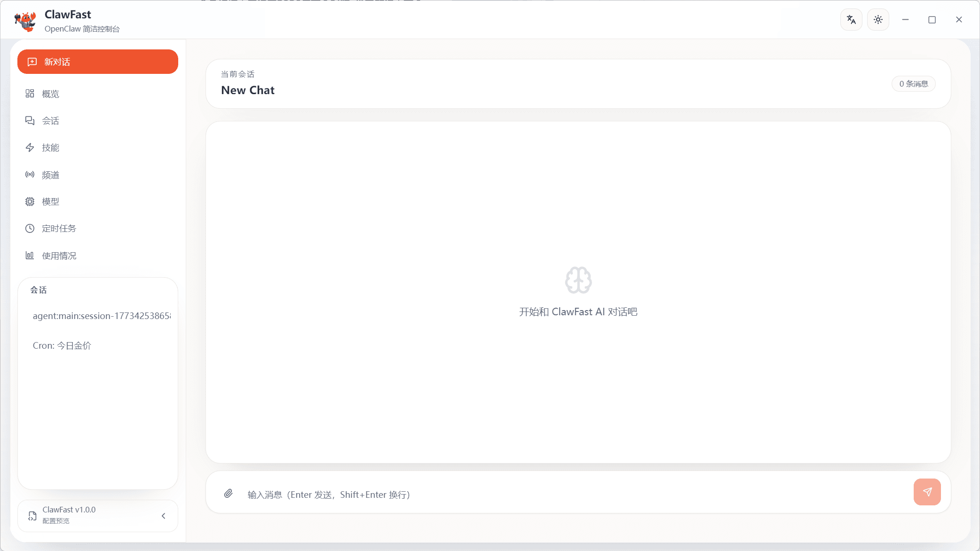This screenshot has width=980, height=551.
Task: Collapse sidebar with the chevron arrow
Action: [164, 516]
